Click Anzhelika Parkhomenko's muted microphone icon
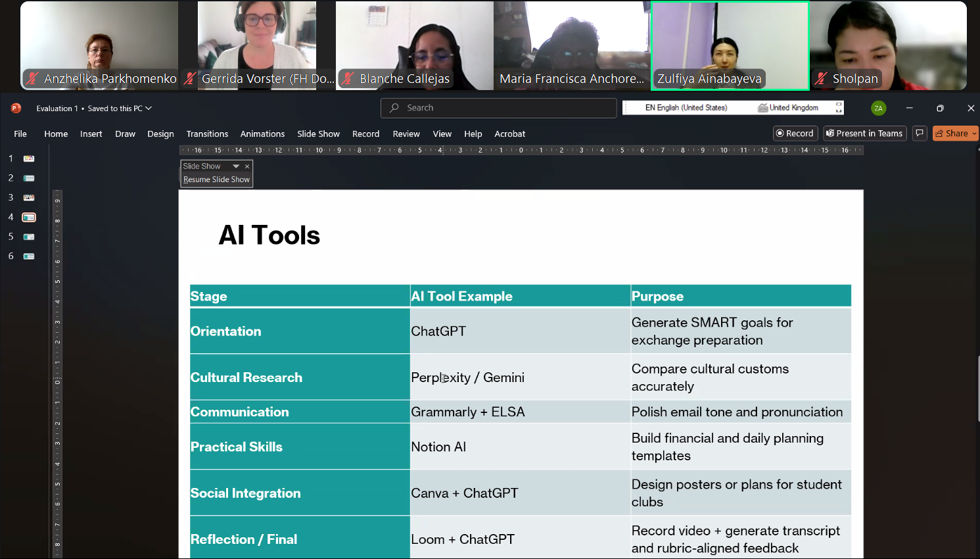The image size is (980, 559). pyautogui.click(x=32, y=79)
